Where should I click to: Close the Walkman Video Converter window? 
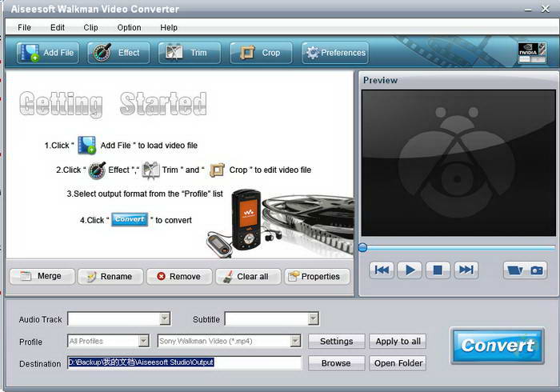pos(546,9)
